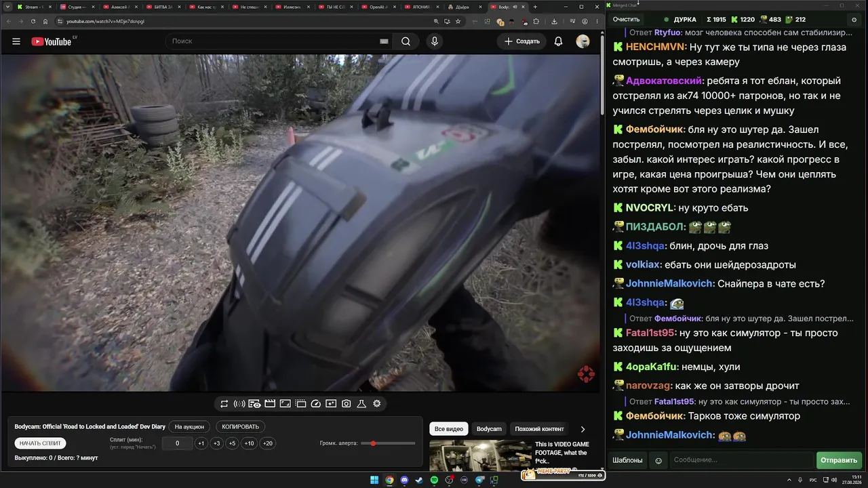Add 20 minutes to split
The image size is (868, 488).
(268, 443)
